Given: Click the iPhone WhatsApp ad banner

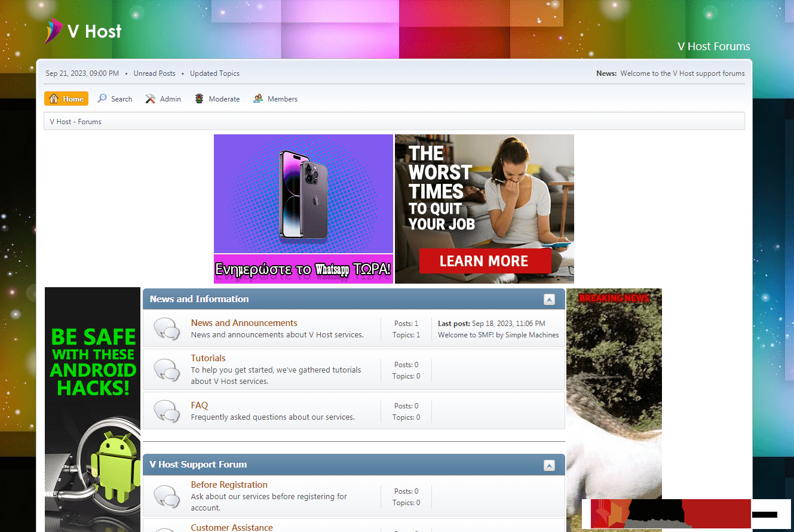Looking at the screenshot, I should pyautogui.click(x=303, y=208).
